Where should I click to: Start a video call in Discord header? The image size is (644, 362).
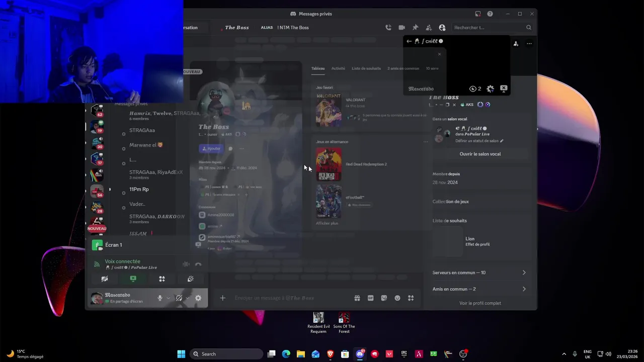click(401, 28)
